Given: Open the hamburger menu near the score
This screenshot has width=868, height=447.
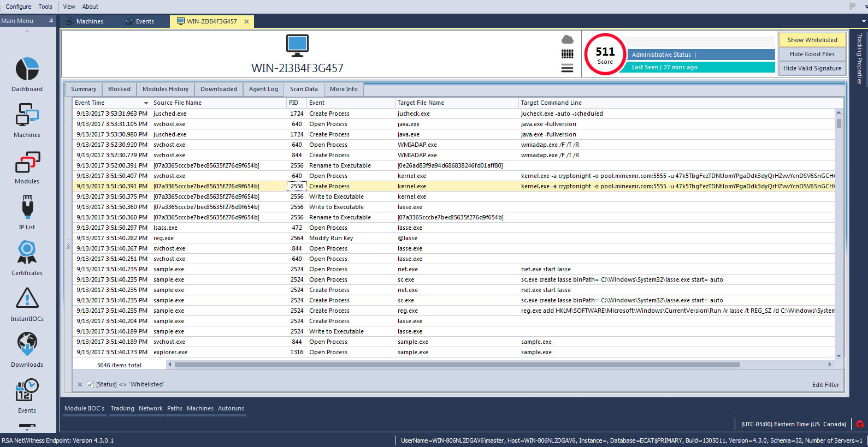Looking at the screenshot, I should point(568,68).
